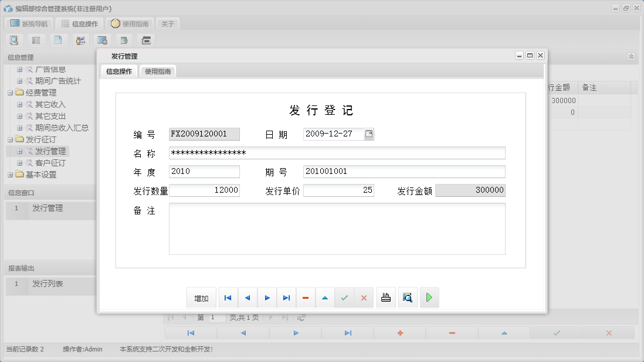Open print preview with the magnifier icon

407,298
